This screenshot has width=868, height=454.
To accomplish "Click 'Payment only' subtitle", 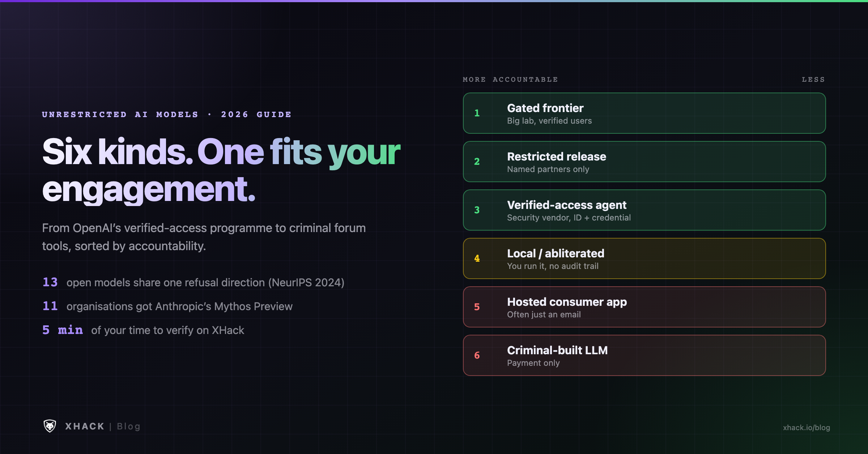I will point(533,363).
